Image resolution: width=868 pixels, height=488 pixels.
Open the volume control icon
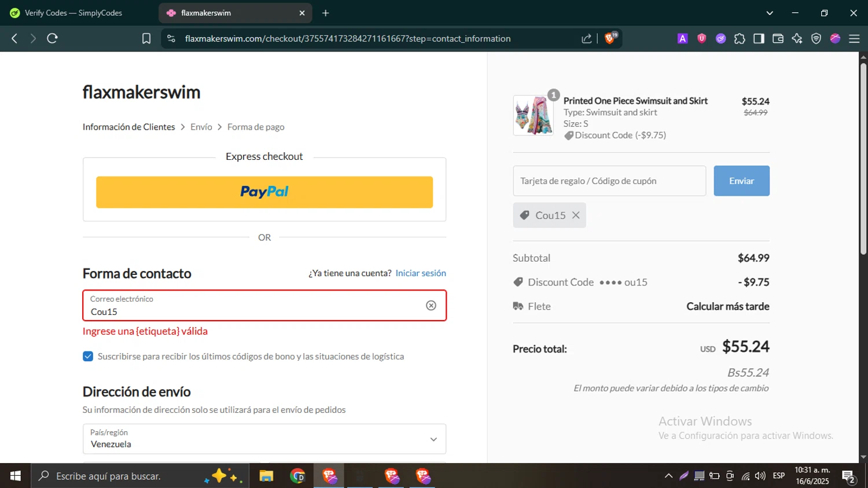point(760,476)
